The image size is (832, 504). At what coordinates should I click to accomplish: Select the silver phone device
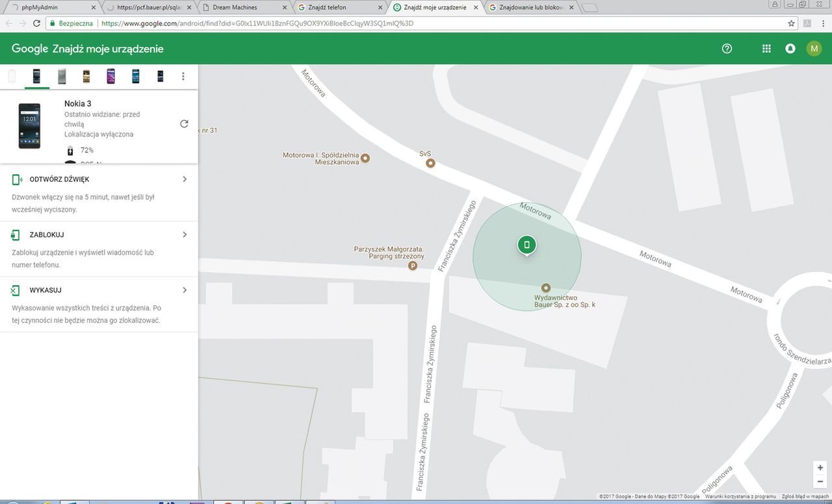[x=62, y=76]
